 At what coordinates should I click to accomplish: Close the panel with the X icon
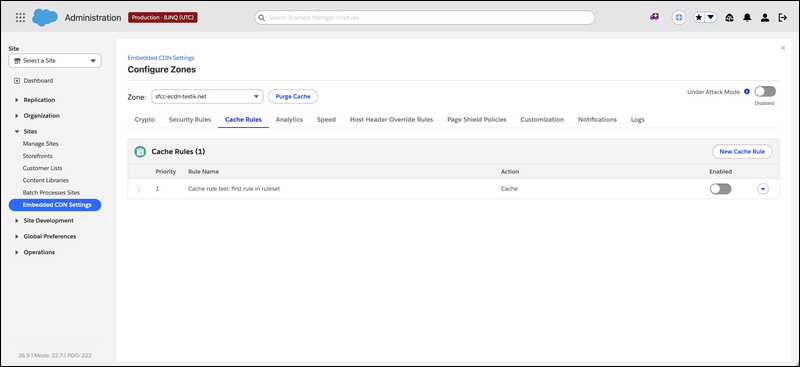(783, 48)
